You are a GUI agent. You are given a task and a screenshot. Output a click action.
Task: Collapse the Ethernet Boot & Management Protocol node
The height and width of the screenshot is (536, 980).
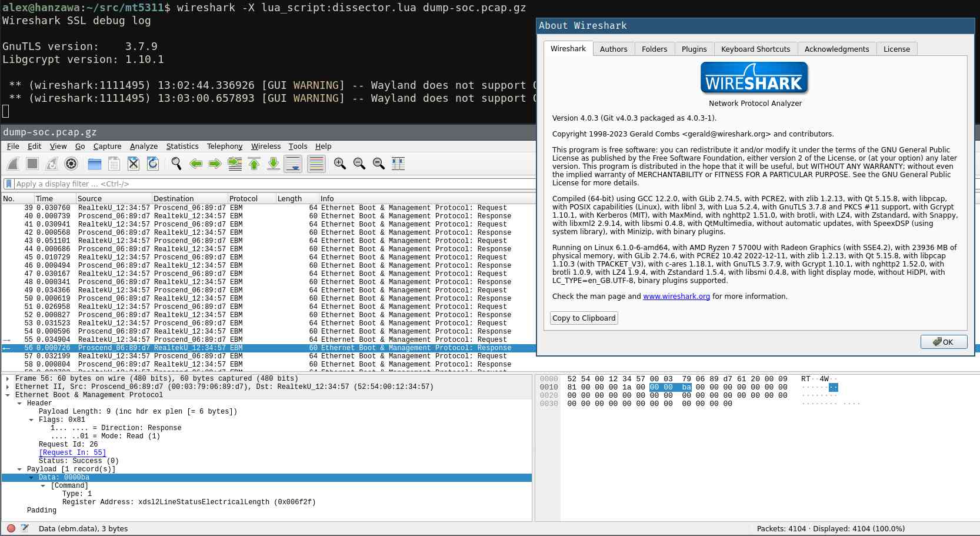[x=8, y=395]
